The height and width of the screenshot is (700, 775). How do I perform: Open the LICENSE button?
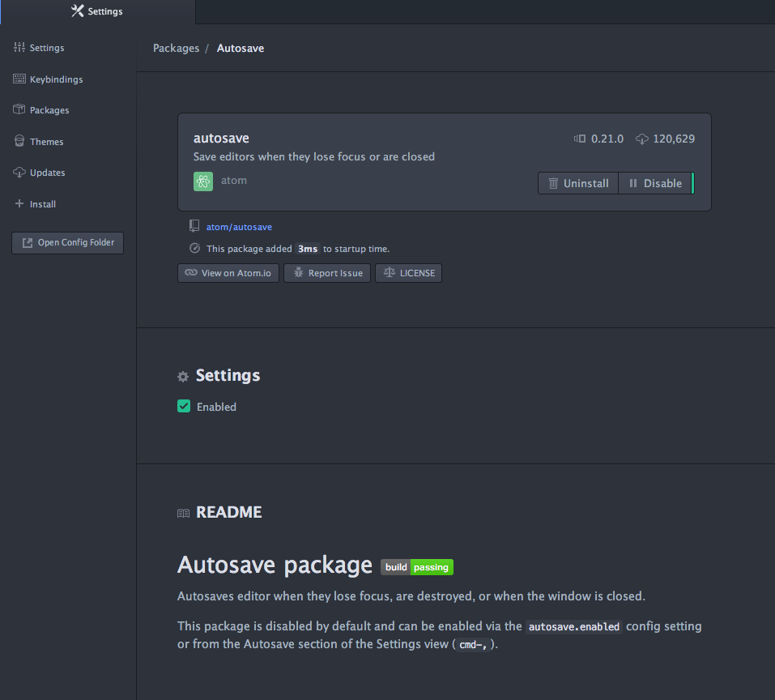coord(409,273)
